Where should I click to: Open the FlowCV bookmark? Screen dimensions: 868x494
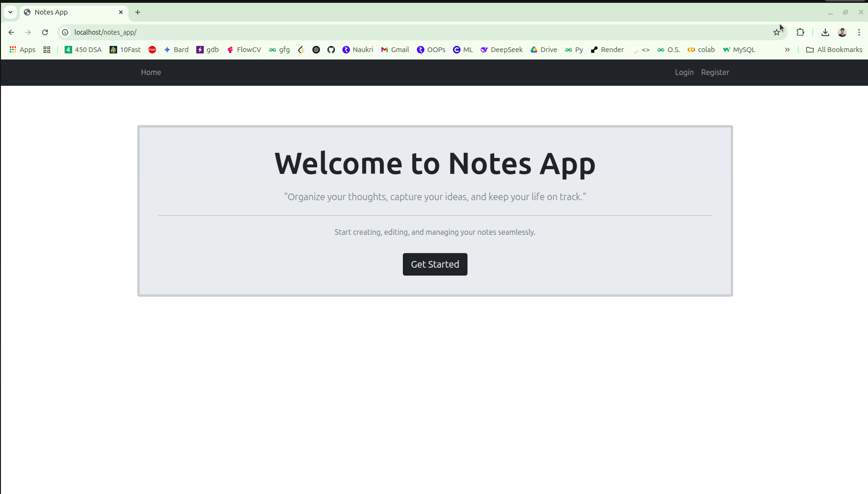(x=244, y=50)
